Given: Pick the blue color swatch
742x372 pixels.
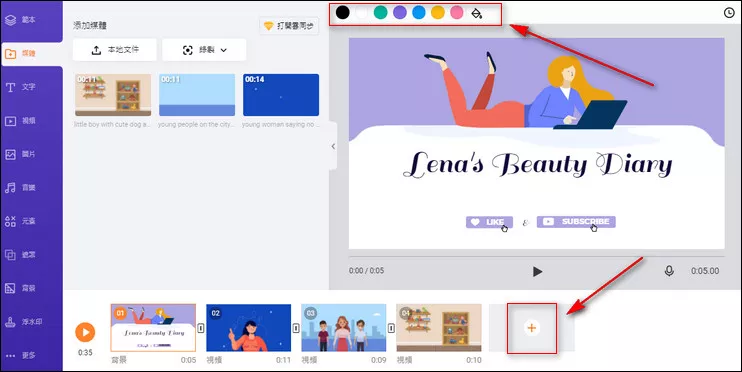Looking at the screenshot, I should 419,13.
